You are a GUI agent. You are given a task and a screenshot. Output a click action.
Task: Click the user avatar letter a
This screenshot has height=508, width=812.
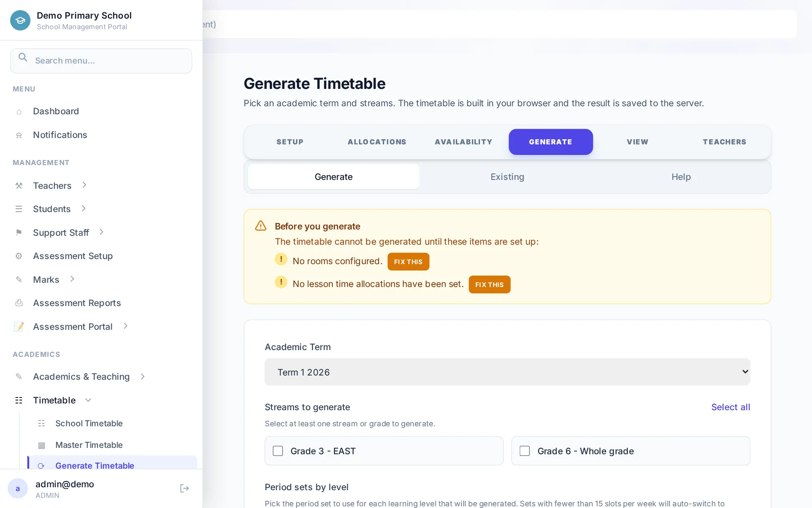coord(18,489)
